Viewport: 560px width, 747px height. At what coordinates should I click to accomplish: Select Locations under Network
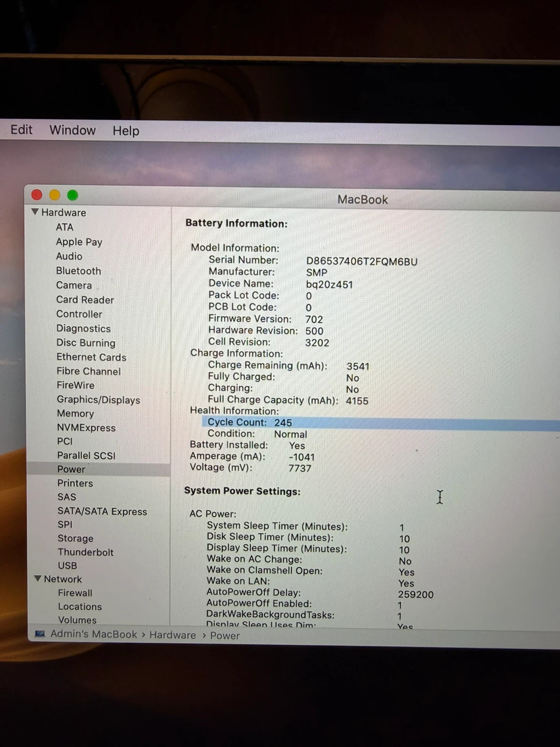point(80,606)
